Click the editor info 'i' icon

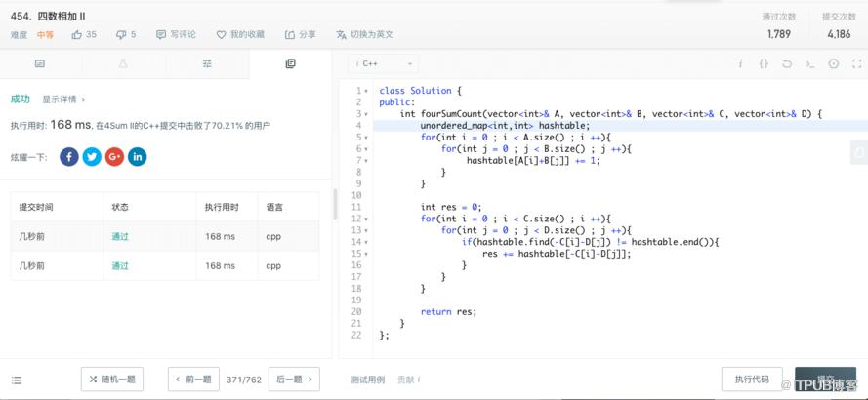(x=740, y=63)
